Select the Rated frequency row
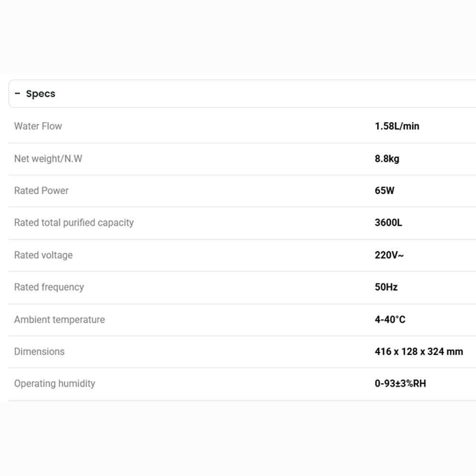The image size is (476, 476). click(49, 287)
